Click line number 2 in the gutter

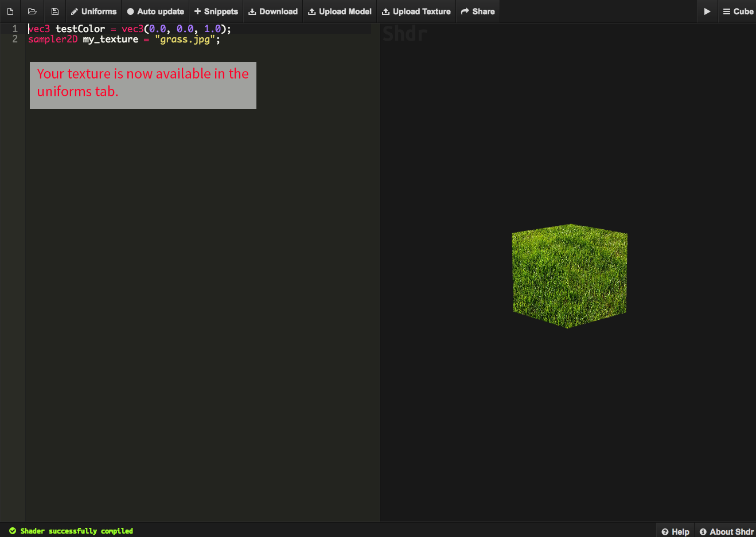(x=15, y=40)
